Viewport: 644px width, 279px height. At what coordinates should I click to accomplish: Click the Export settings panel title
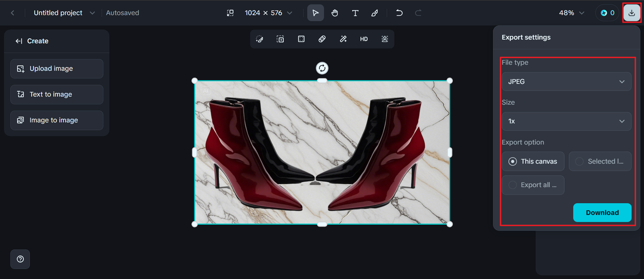(x=526, y=37)
